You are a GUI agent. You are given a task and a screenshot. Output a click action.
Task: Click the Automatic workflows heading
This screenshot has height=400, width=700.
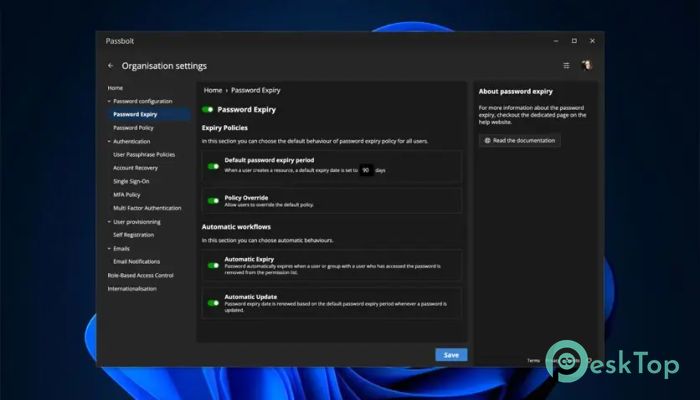coord(236,227)
